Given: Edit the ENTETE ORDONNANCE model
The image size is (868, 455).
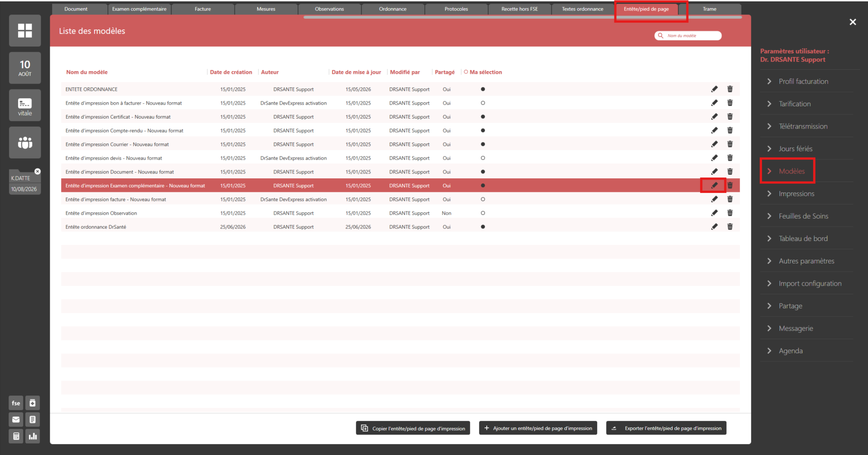Looking at the screenshot, I should coord(715,89).
